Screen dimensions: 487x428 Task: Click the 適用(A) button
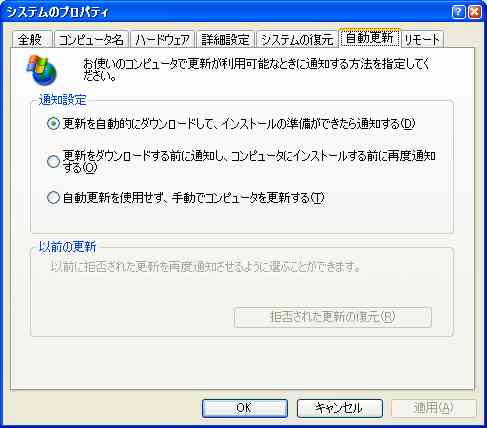434,408
